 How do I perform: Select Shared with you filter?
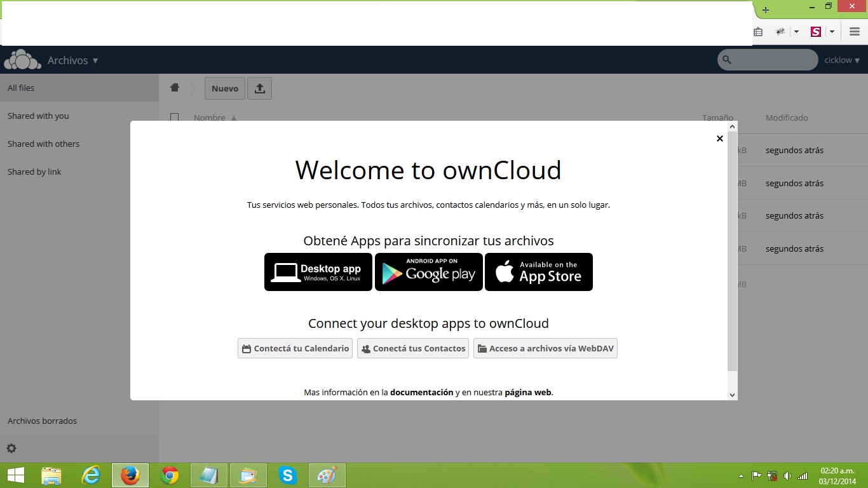[79, 116]
